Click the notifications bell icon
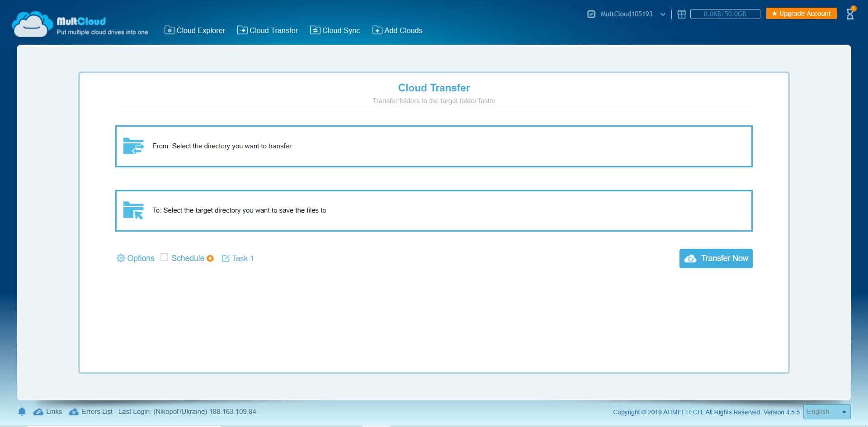The width and height of the screenshot is (868, 427). click(x=22, y=412)
